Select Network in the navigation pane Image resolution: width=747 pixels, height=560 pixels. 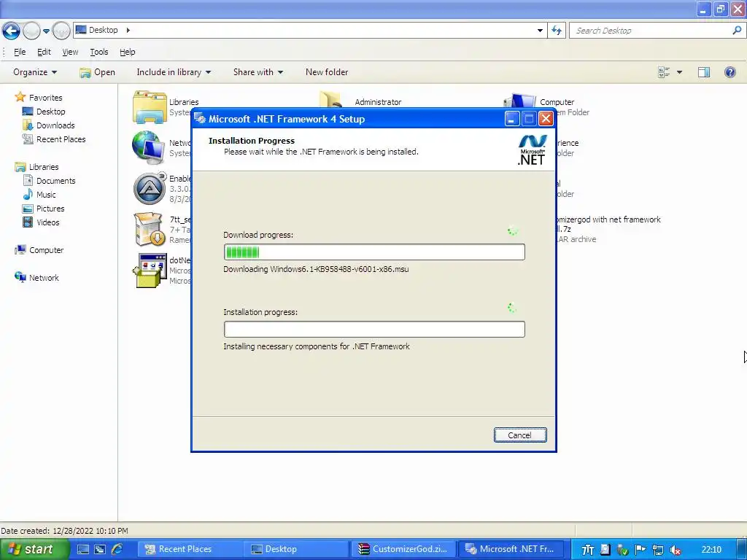tap(43, 278)
